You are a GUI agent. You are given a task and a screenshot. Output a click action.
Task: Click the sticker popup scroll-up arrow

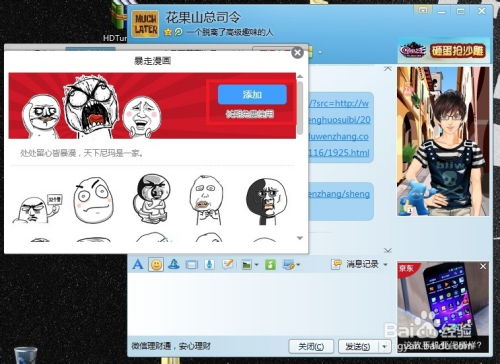coord(300,77)
